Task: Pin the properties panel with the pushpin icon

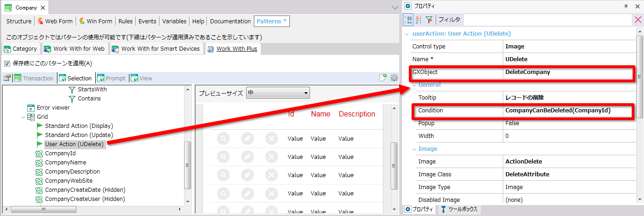Action: 626,6
